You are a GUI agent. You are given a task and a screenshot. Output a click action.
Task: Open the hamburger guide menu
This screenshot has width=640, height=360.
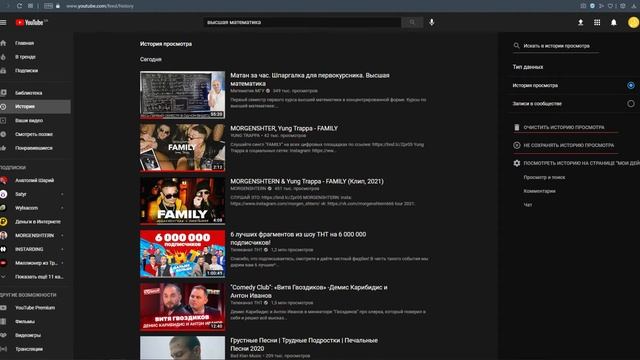tap(3, 22)
